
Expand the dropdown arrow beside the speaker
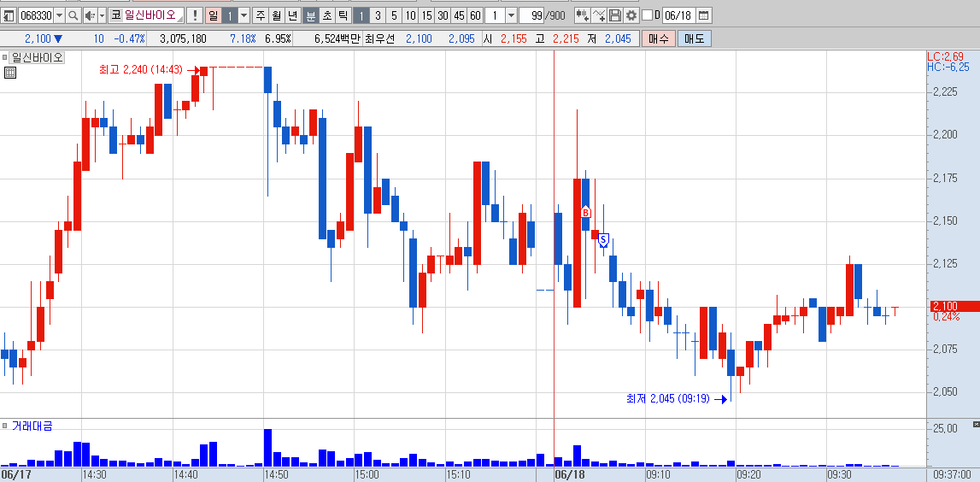(x=102, y=15)
